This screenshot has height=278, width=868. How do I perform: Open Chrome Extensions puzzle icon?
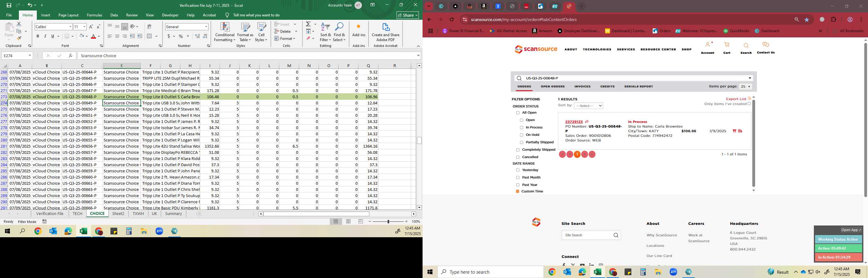[834, 19]
